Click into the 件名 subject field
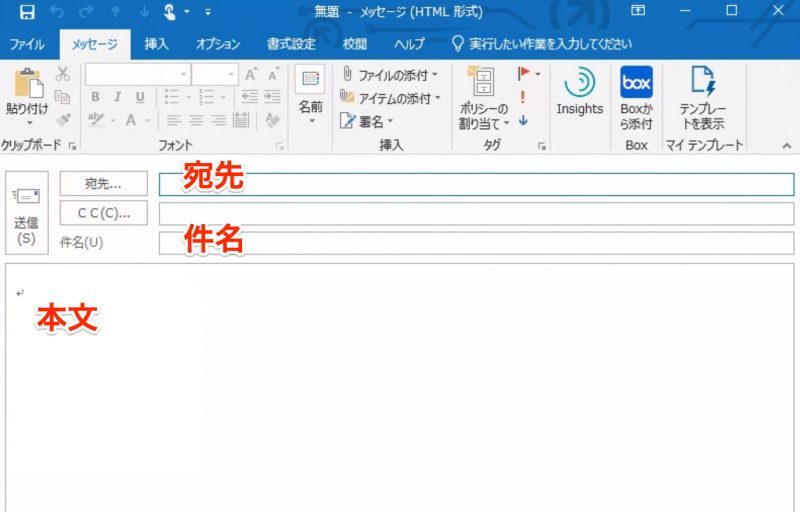800x512 pixels. 476,243
